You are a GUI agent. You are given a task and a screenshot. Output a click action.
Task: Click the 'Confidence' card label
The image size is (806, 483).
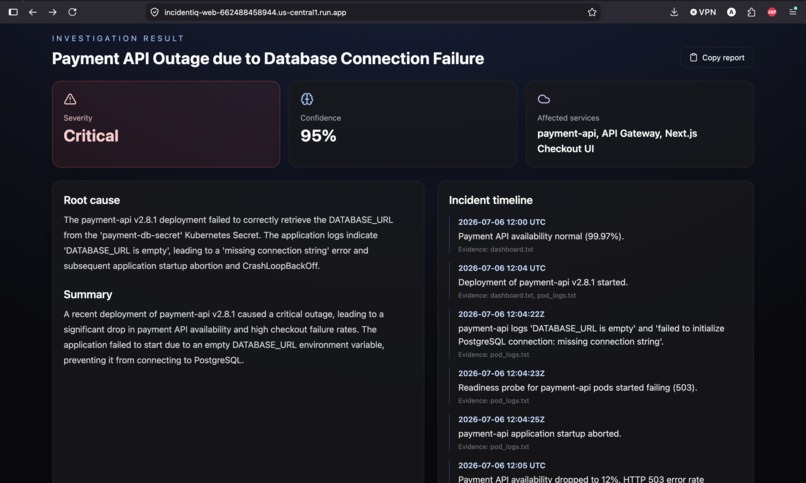tap(320, 118)
